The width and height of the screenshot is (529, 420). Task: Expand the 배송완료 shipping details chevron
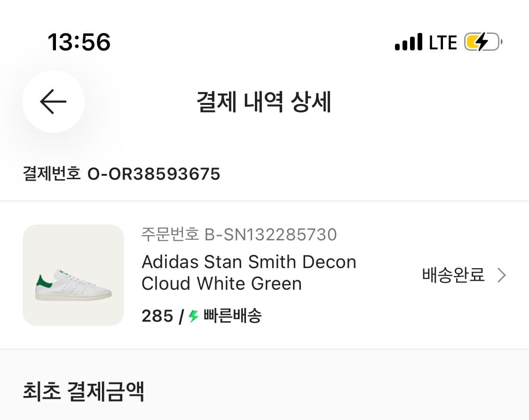pyautogui.click(x=502, y=275)
